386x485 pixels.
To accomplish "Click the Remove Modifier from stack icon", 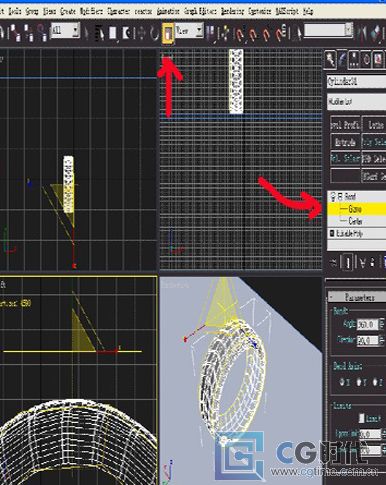I will tap(373, 263).
